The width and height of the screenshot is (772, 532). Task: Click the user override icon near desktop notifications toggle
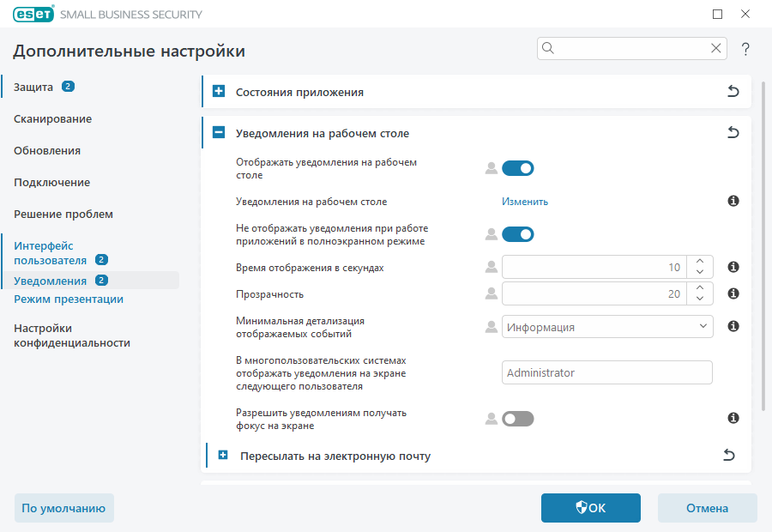491,168
